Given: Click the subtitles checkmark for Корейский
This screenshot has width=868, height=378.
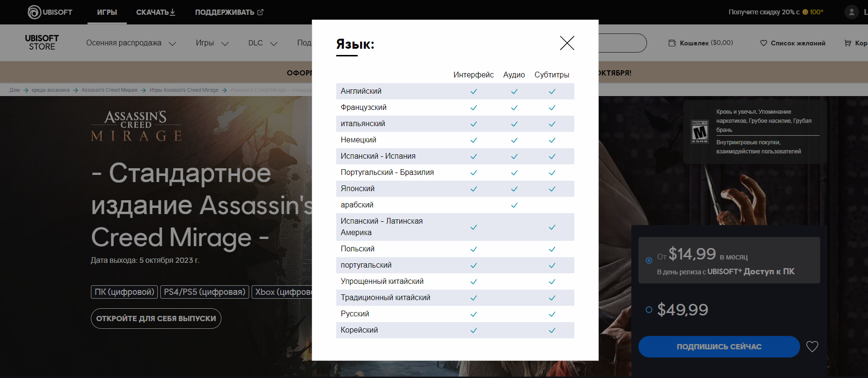Looking at the screenshot, I should tap(552, 330).
